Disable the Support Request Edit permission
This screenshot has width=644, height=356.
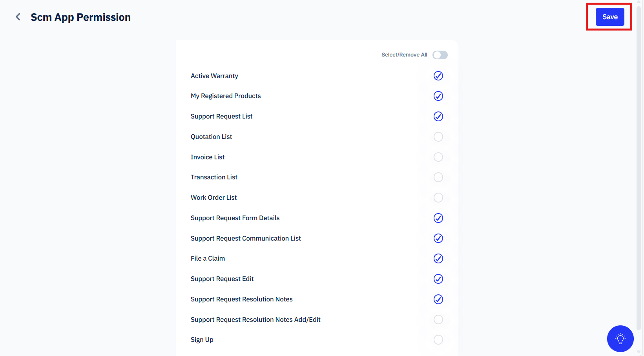pyautogui.click(x=438, y=279)
